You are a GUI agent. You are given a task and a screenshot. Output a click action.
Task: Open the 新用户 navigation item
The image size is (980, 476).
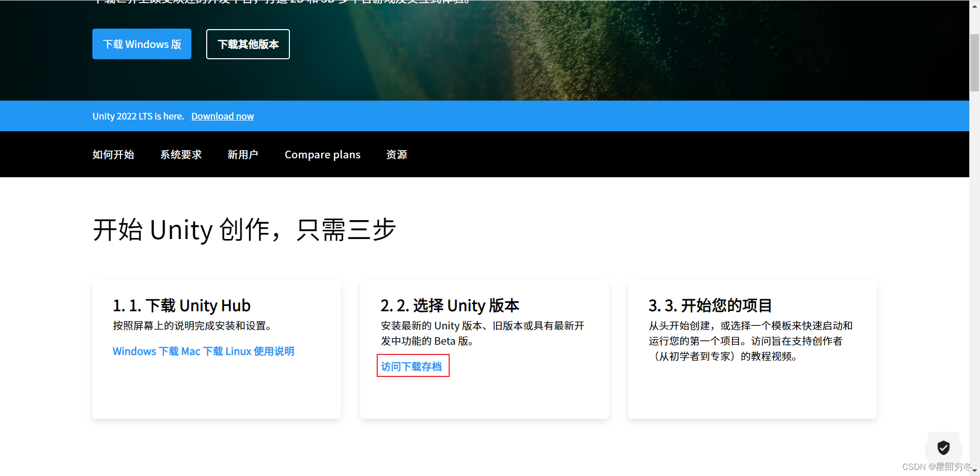pyautogui.click(x=243, y=154)
